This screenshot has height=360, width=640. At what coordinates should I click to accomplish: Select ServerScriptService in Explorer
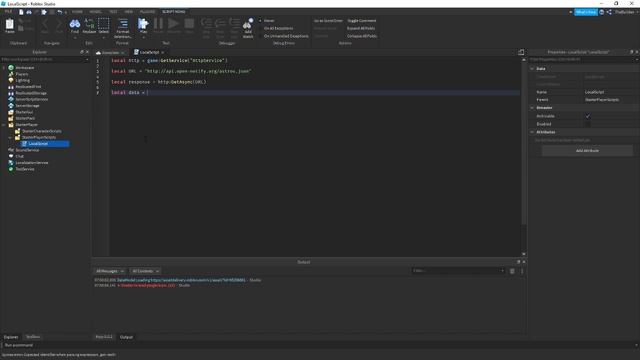pyautogui.click(x=31, y=99)
